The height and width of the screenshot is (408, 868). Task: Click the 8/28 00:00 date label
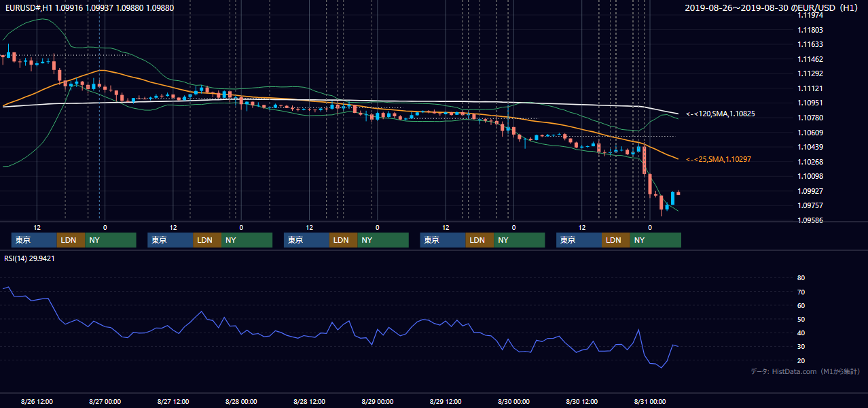pos(241,401)
